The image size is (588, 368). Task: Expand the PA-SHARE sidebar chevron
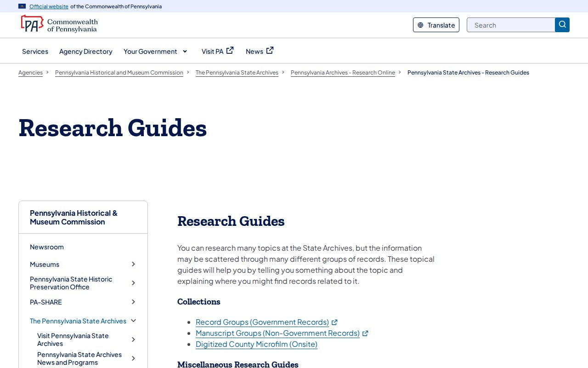tap(133, 302)
